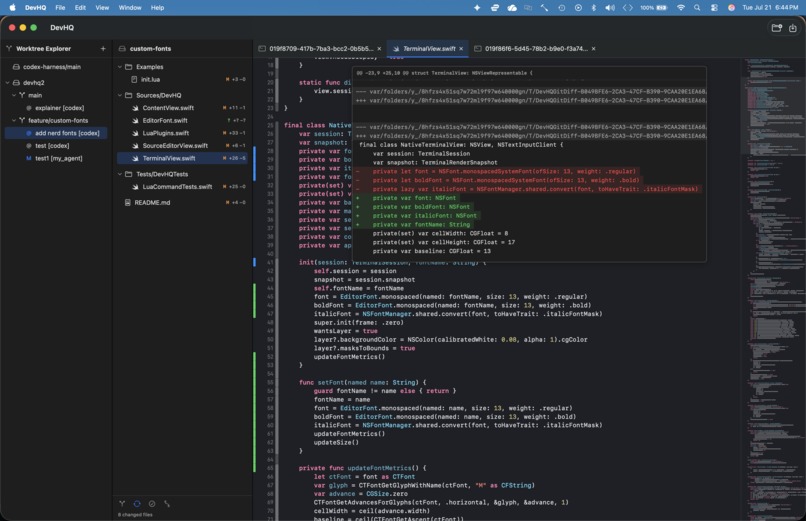806x521 pixels.
Task: Close the 019f86f6-5d45 tab
Action: tap(593, 48)
